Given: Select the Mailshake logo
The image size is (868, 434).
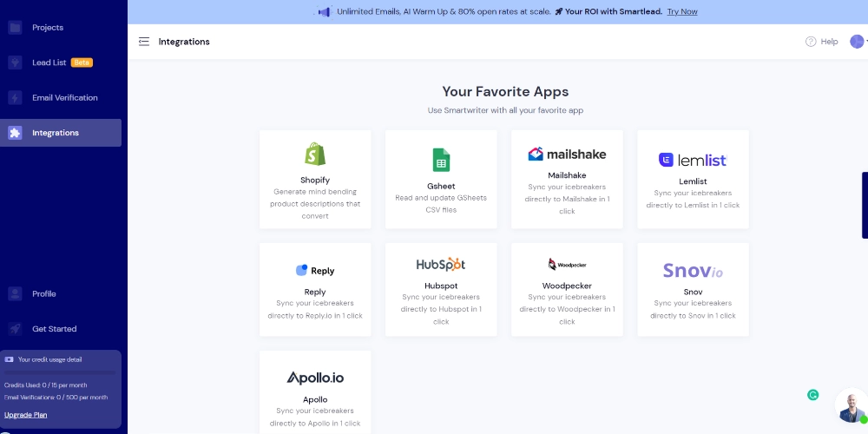Looking at the screenshot, I should [x=567, y=154].
